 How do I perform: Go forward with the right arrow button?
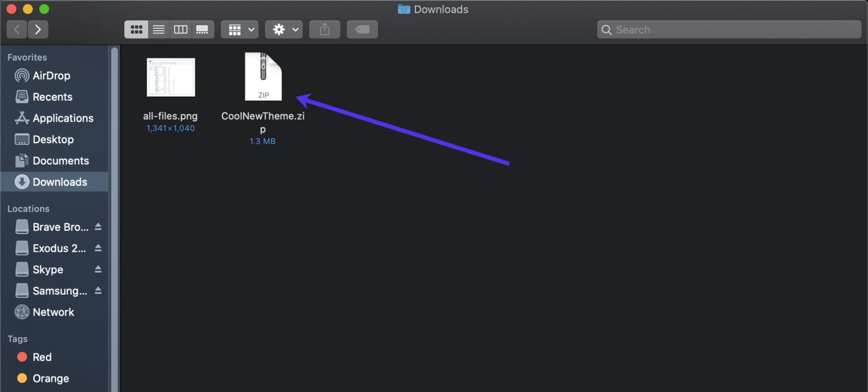pos(38,30)
